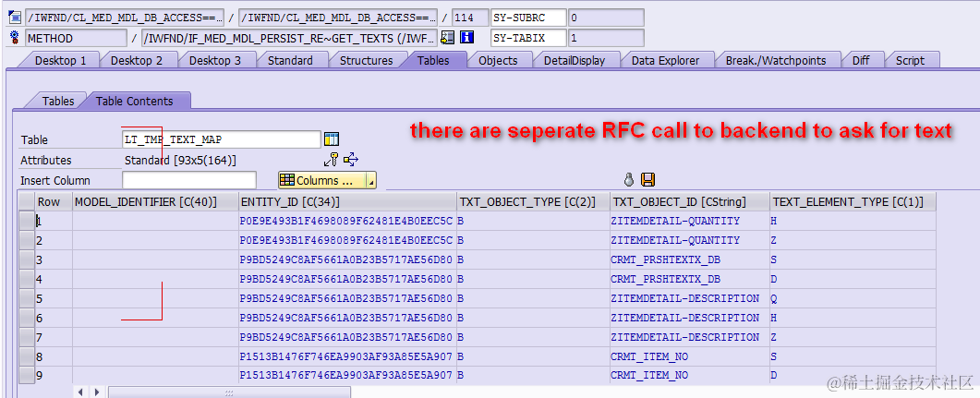The height and width of the screenshot is (398, 980).
Task: Click the TEXT_ELEMENT_TYPE [C(1)] column header
Action: tap(853, 201)
